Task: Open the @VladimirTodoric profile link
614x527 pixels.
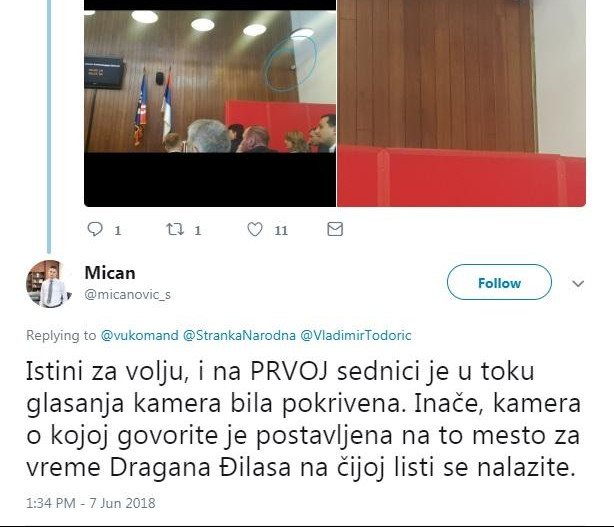Action: point(356,336)
